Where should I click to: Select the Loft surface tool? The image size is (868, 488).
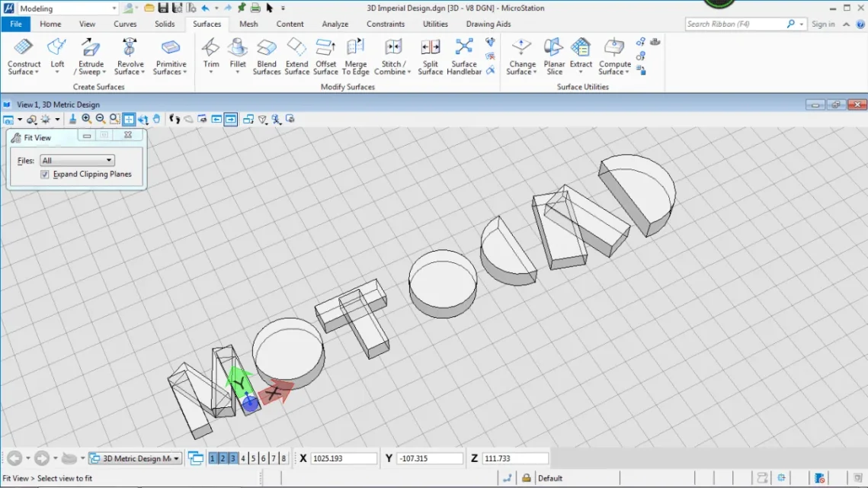(x=57, y=56)
